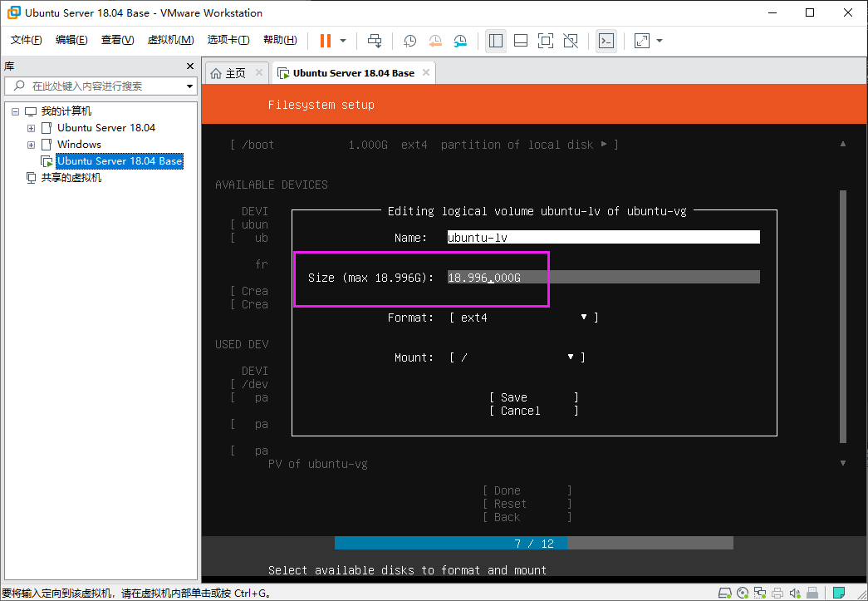Open the Mount point dropdown

point(517,357)
